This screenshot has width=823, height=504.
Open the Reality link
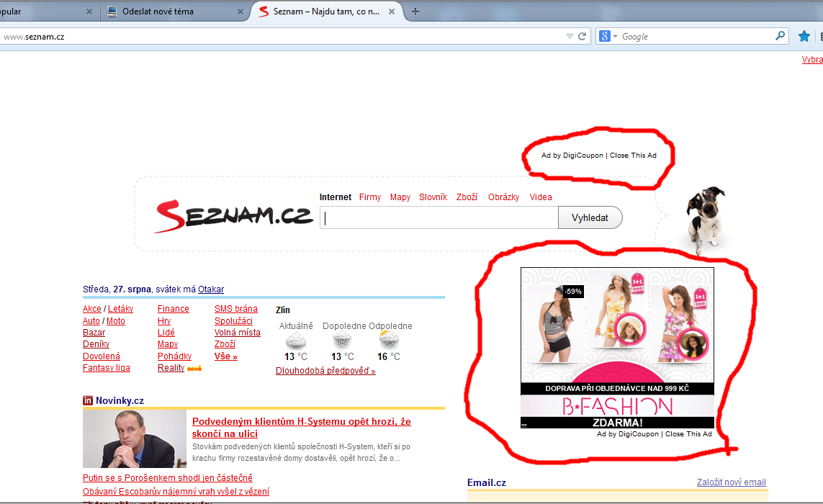click(171, 367)
